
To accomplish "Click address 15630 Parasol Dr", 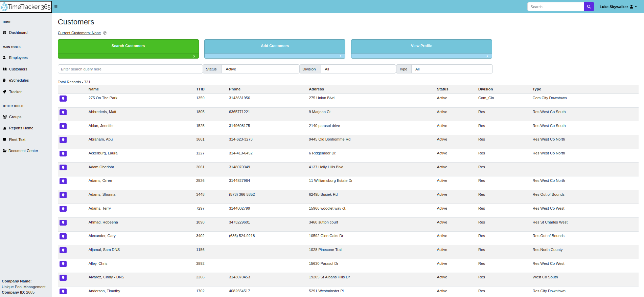I will tap(323, 263).
